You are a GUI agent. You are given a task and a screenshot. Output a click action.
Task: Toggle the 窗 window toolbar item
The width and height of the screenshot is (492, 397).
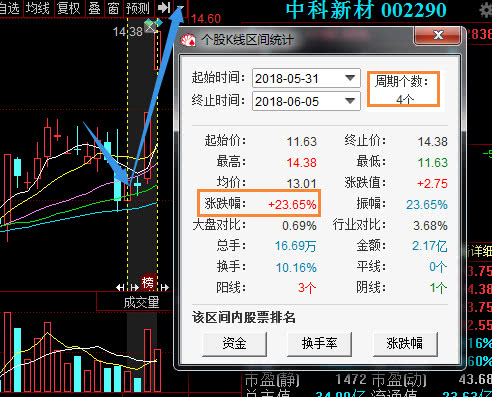(113, 8)
